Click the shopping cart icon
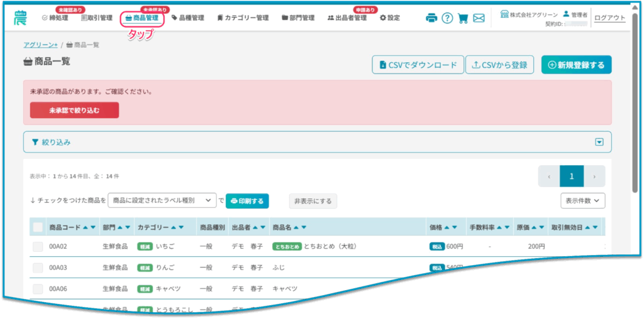The image size is (644, 319). point(463,18)
